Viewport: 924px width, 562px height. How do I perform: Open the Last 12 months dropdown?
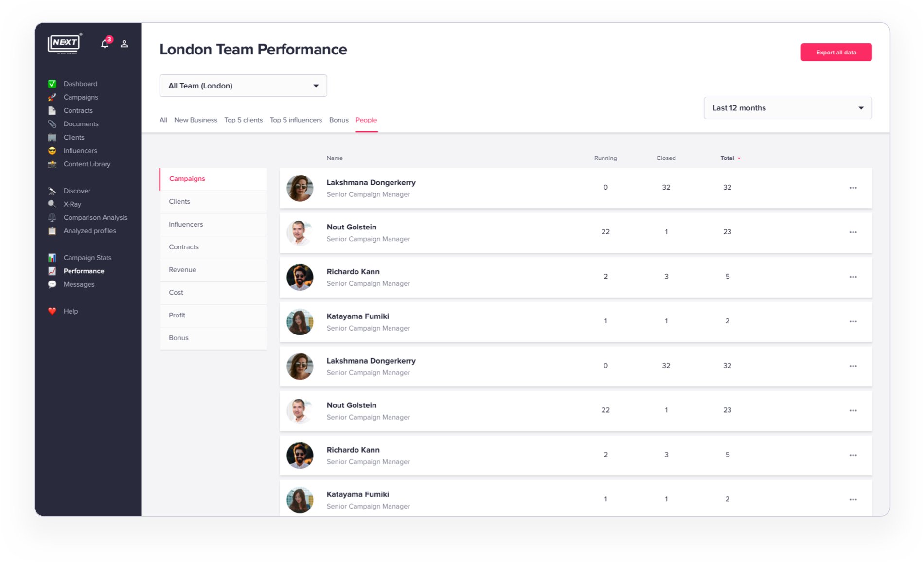click(x=787, y=108)
